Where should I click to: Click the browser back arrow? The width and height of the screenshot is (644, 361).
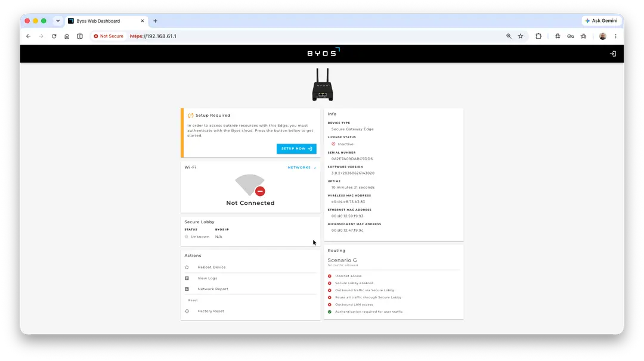coord(29,36)
